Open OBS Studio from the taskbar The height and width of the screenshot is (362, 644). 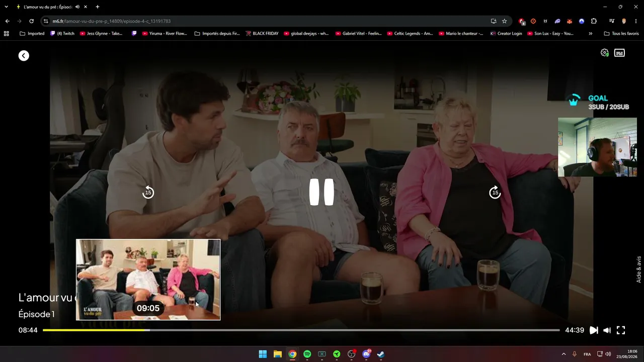click(352, 354)
